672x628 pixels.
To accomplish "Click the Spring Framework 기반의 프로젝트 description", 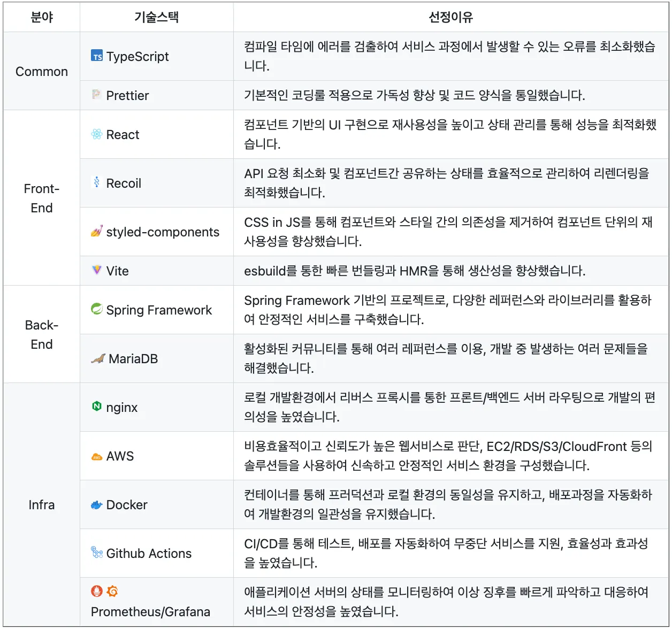I will 448,310.
